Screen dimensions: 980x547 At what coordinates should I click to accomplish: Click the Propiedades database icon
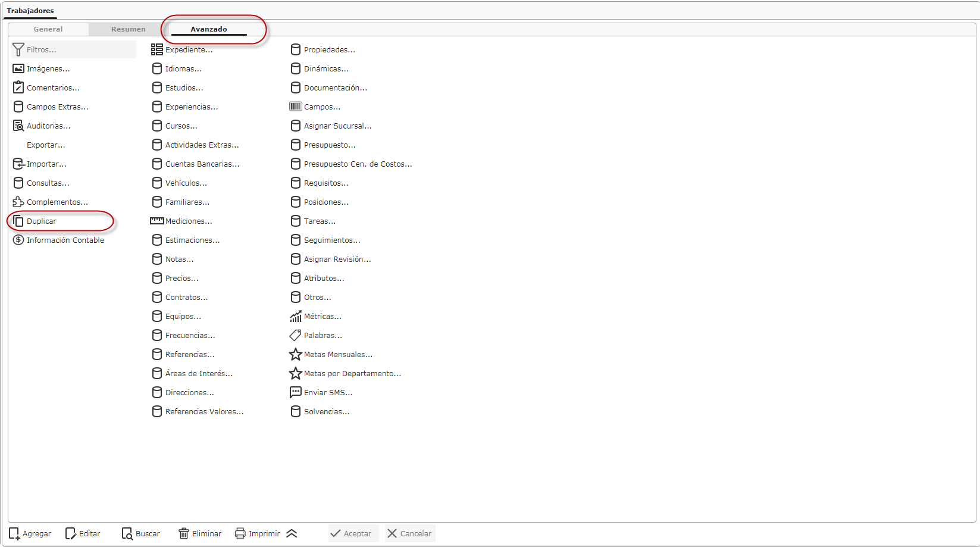pos(296,49)
